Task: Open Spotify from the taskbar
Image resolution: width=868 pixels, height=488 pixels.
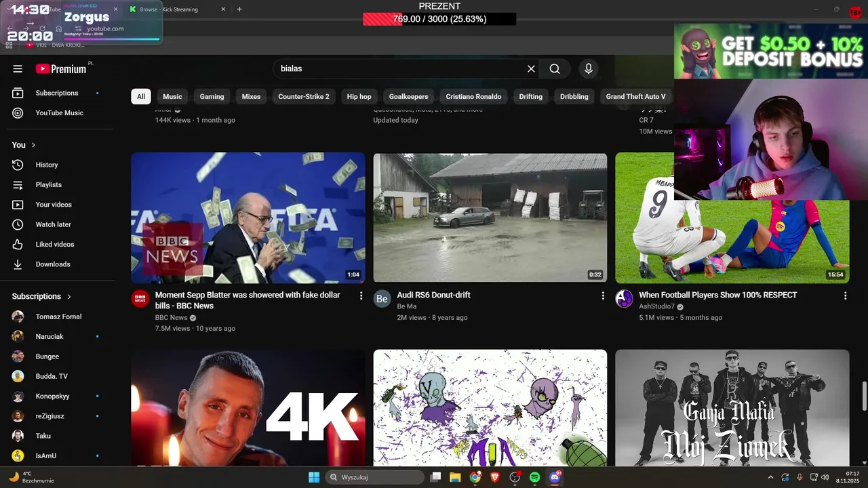Action: pos(534,477)
